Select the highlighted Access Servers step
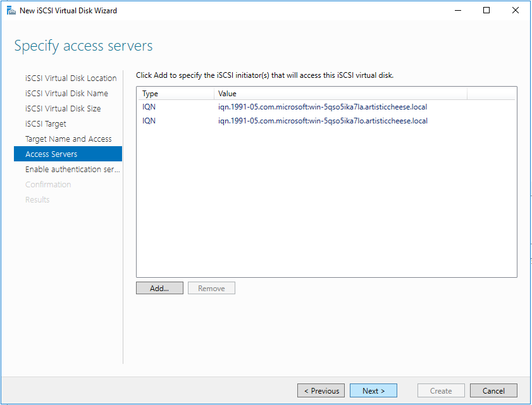 coord(51,154)
